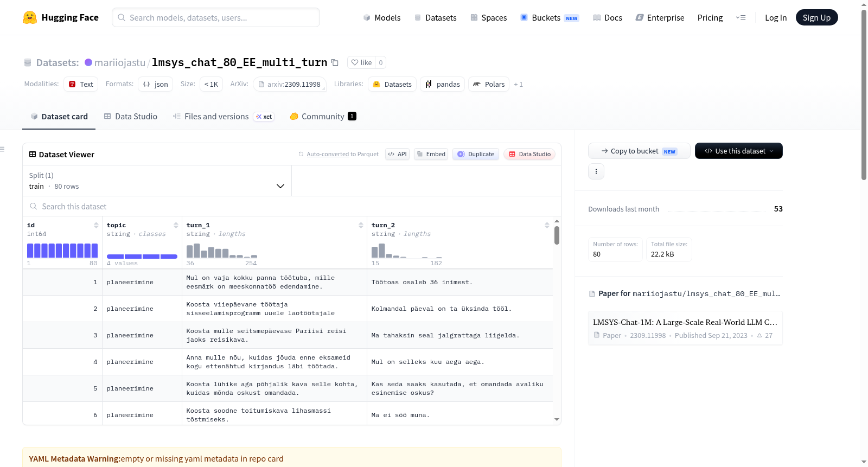Open the Enterprise menu
The height and width of the screenshot is (467, 868).
(x=660, y=17)
